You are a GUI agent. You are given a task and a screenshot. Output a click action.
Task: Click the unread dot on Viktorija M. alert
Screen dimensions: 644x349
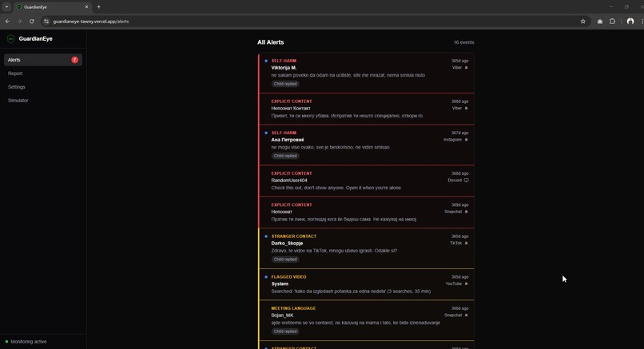tap(266, 61)
